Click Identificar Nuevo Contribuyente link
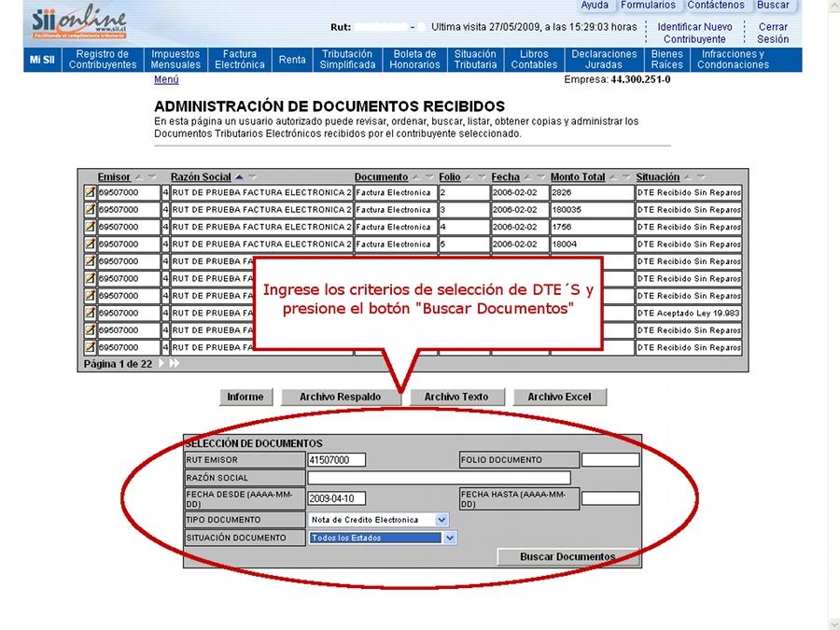This screenshot has height=630, width=840. [694, 33]
